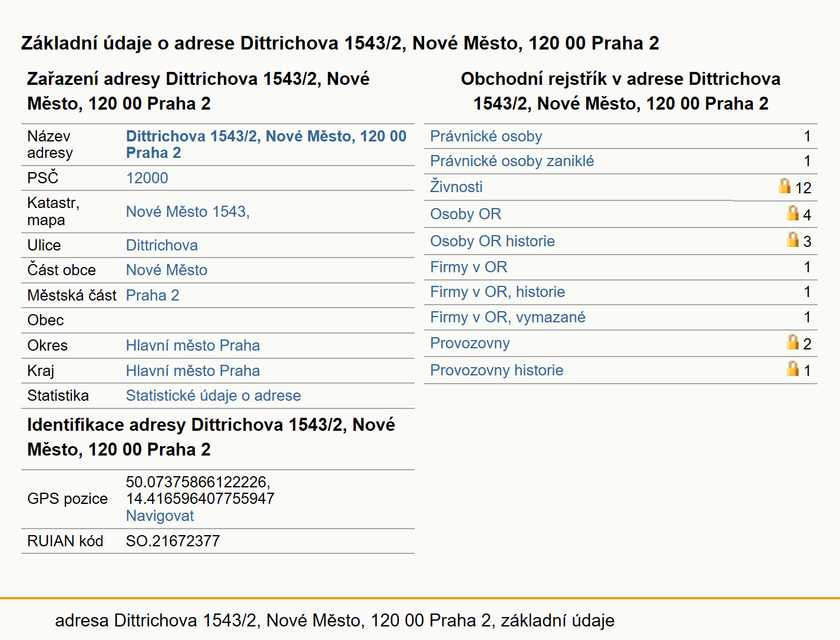The image size is (840, 640).
Task: Click Obchodní rejstřík v adrese heading
Action: click(621, 91)
